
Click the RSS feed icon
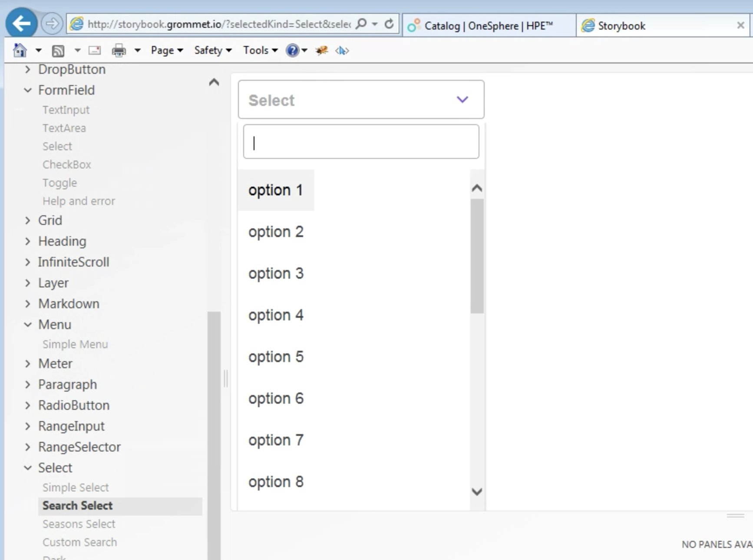(x=58, y=50)
